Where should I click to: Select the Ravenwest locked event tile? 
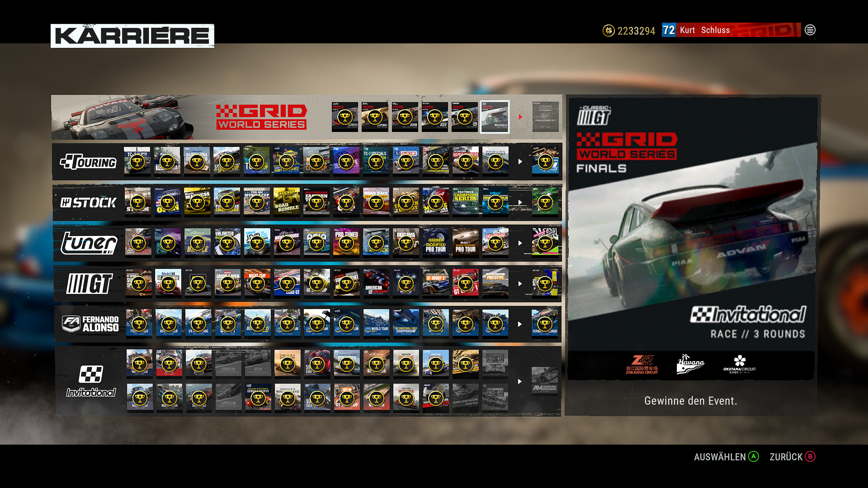(x=545, y=117)
